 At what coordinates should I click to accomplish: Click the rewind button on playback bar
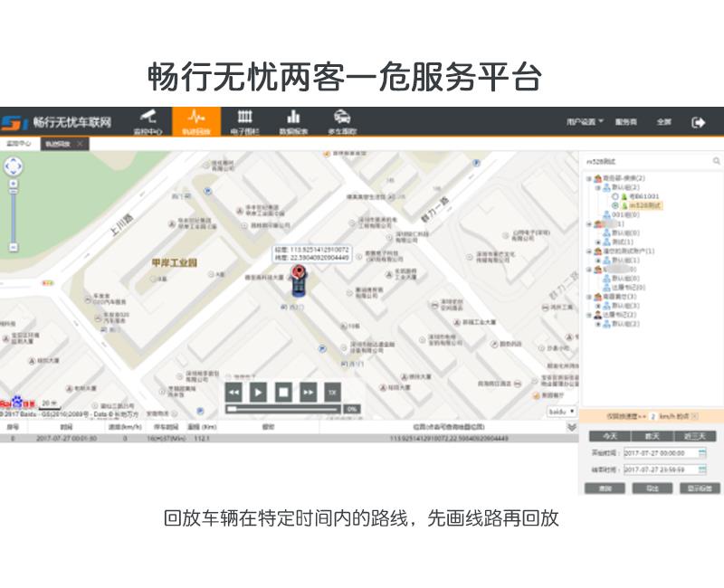click(x=233, y=392)
